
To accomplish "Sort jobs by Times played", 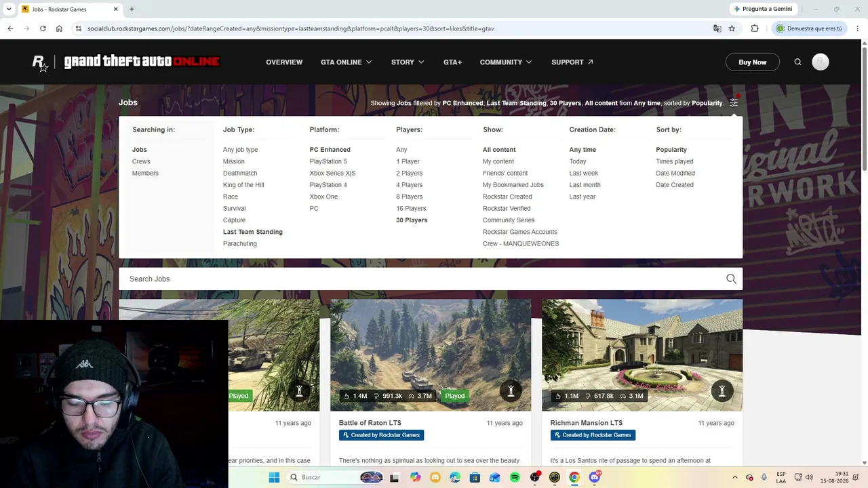I will tap(675, 161).
